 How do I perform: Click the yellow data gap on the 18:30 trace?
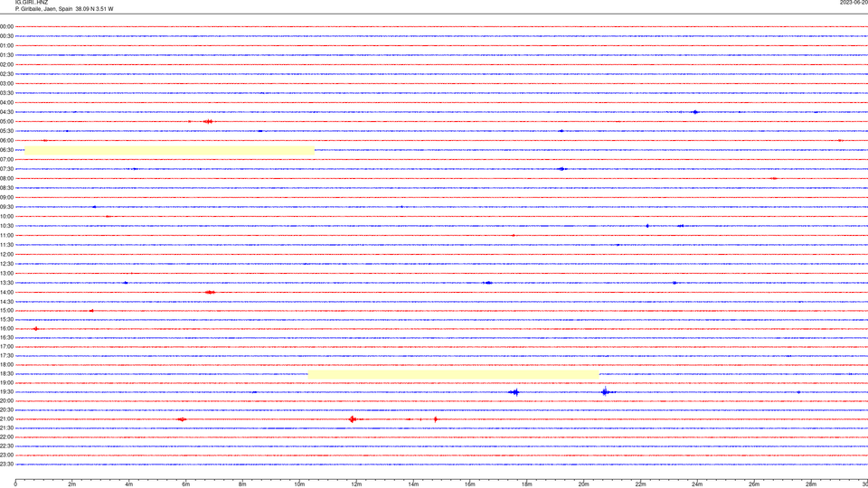click(x=453, y=374)
